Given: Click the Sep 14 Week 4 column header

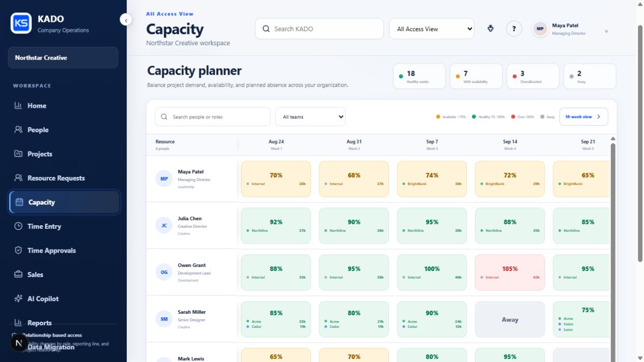Looking at the screenshot, I should pyautogui.click(x=510, y=145).
